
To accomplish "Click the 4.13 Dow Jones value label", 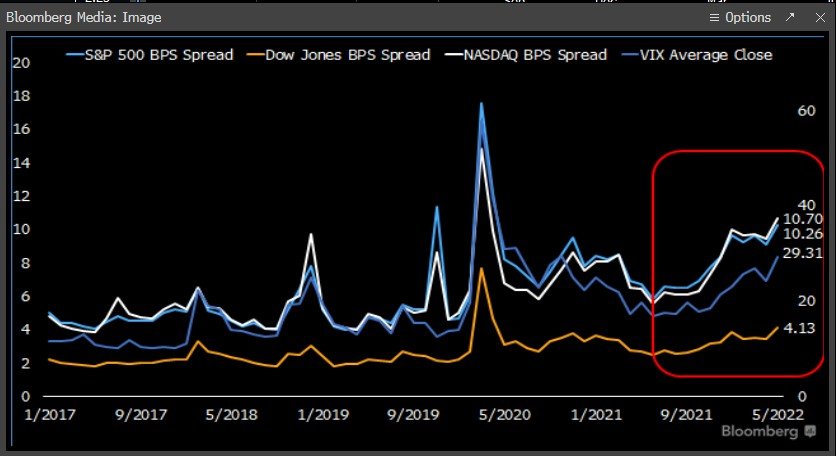I will [x=800, y=328].
